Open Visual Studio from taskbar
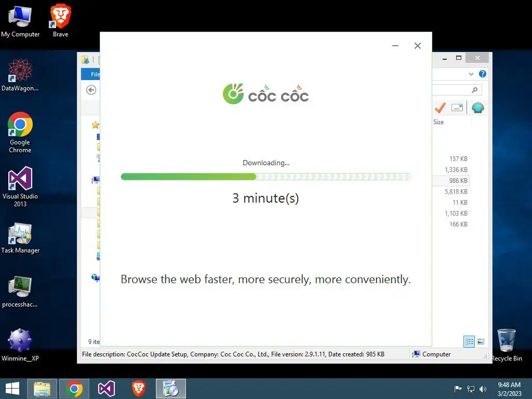 [107, 389]
